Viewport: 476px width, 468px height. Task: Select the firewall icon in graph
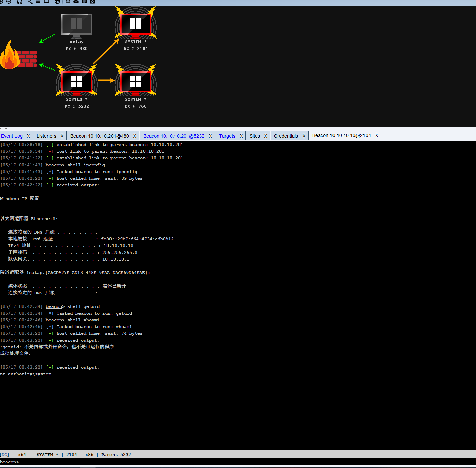click(x=19, y=56)
